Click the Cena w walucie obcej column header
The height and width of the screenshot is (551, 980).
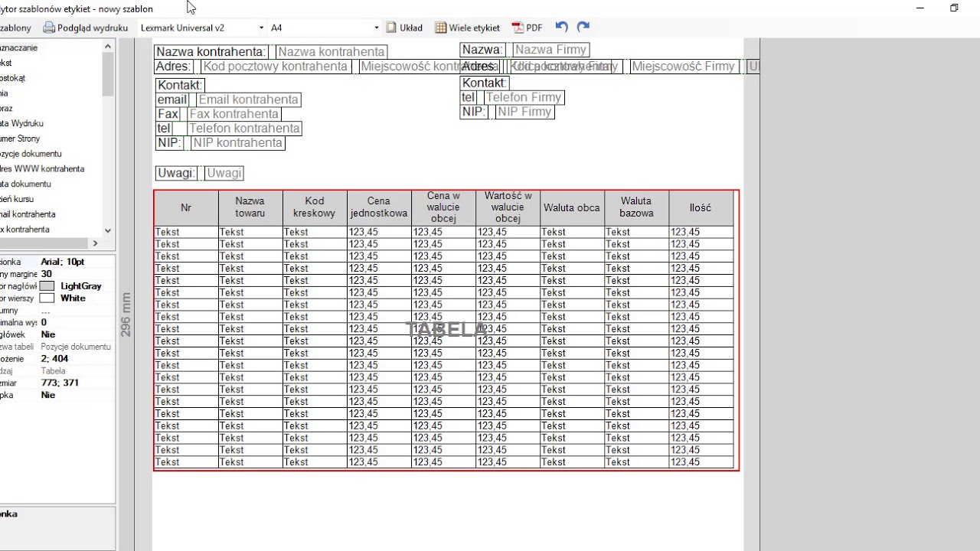[443, 207]
